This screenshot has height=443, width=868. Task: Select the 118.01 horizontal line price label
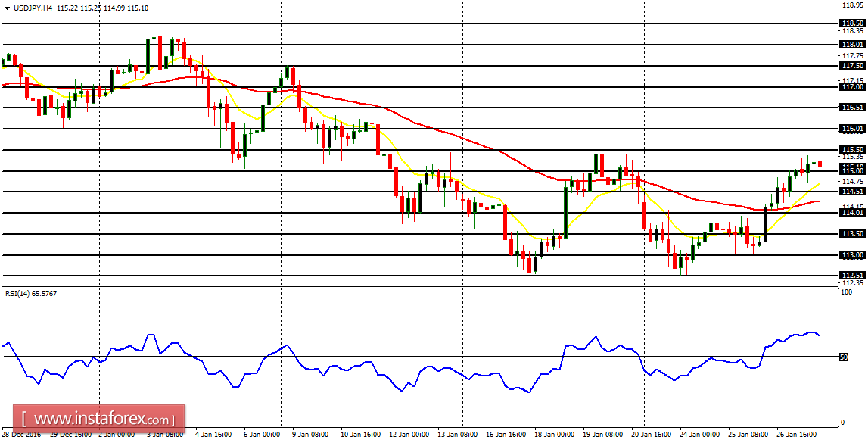click(x=853, y=44)
